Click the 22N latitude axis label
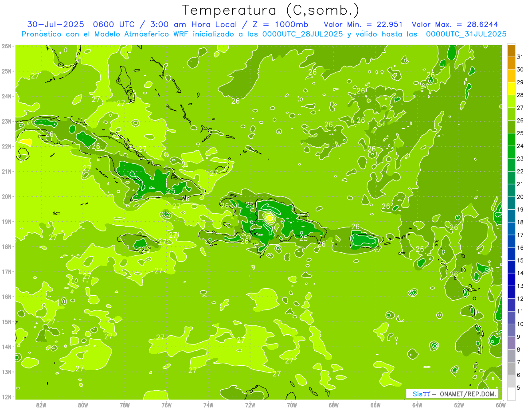The height and width of the screenshot is (411, 532). [x=7, y=146]
